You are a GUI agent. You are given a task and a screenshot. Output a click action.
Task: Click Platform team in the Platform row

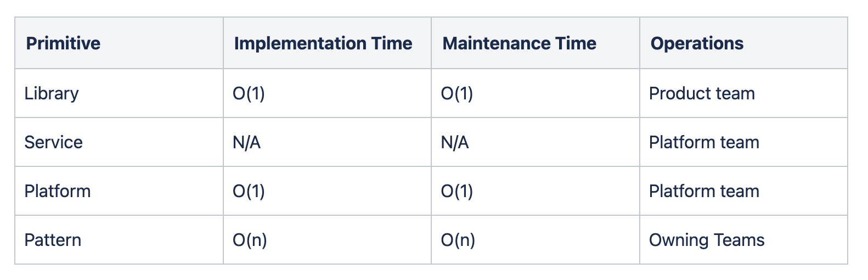(704, 191)
